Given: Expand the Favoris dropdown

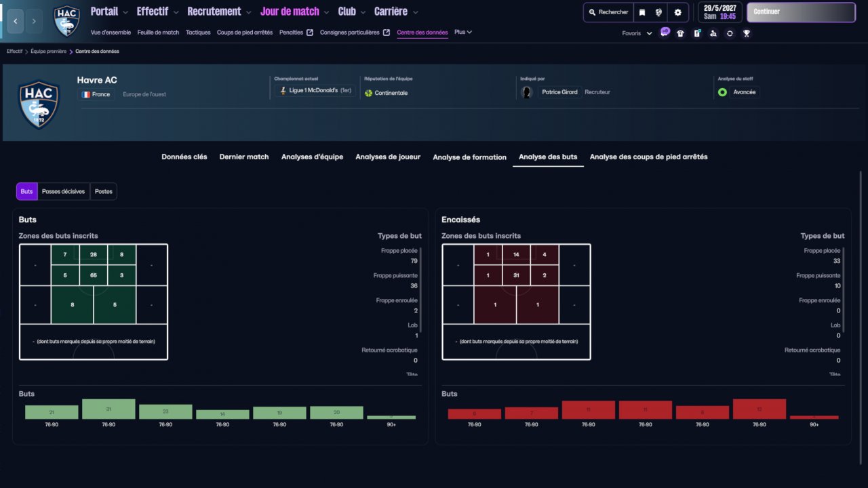Looking at the screenshot, I should click(637, 33).
